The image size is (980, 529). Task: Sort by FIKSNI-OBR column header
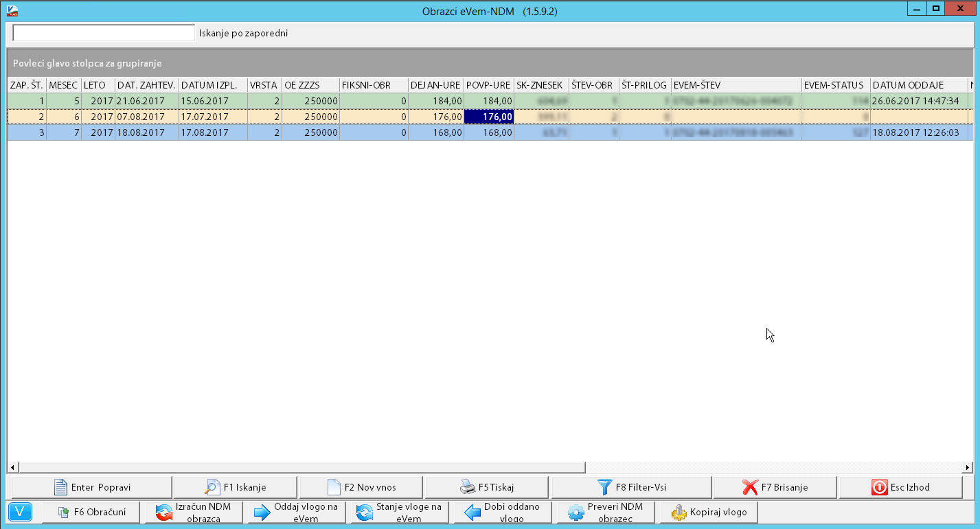tap(374, 85)
